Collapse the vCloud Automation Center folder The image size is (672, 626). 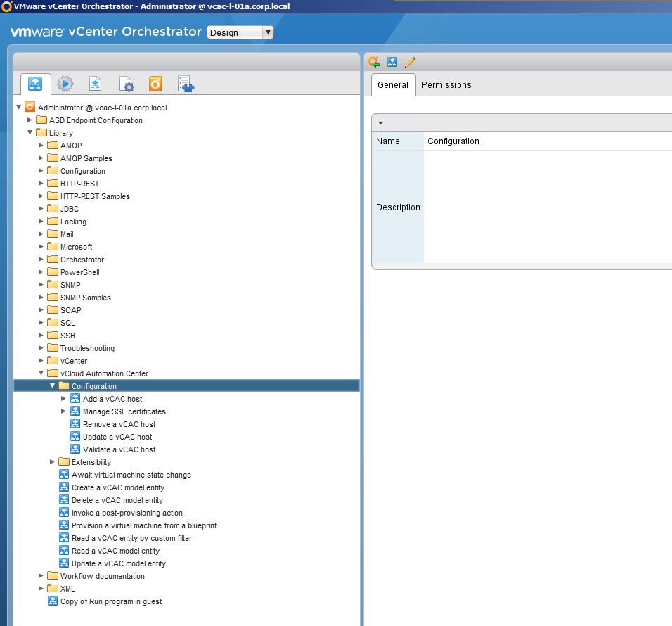click(x=41, y=373)
